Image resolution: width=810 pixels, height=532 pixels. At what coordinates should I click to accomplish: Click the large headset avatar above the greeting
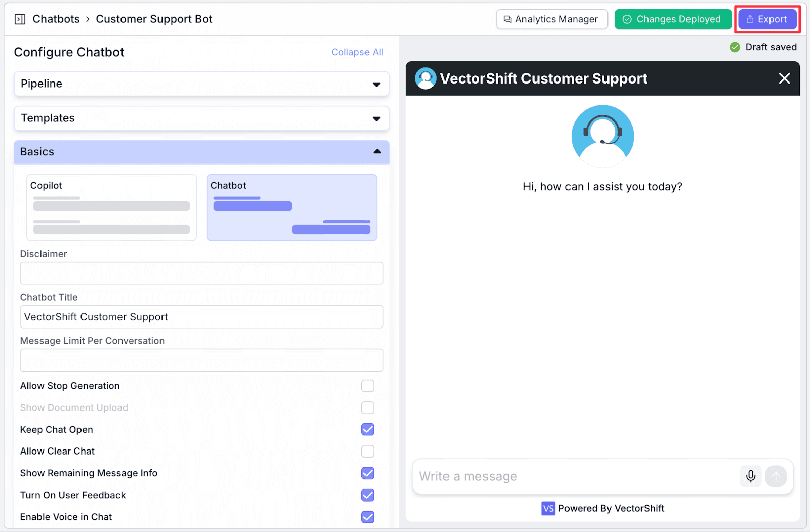602,136
